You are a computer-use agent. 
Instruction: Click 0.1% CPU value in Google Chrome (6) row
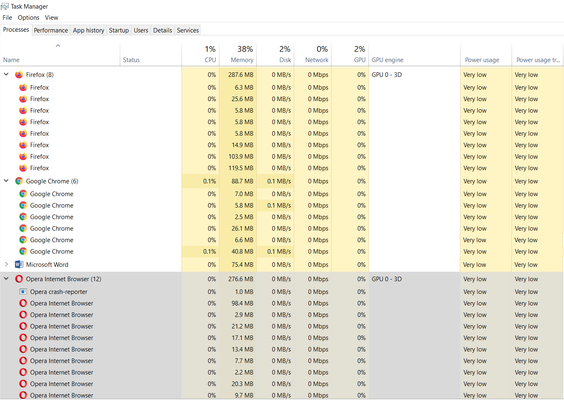click(209, 181)
